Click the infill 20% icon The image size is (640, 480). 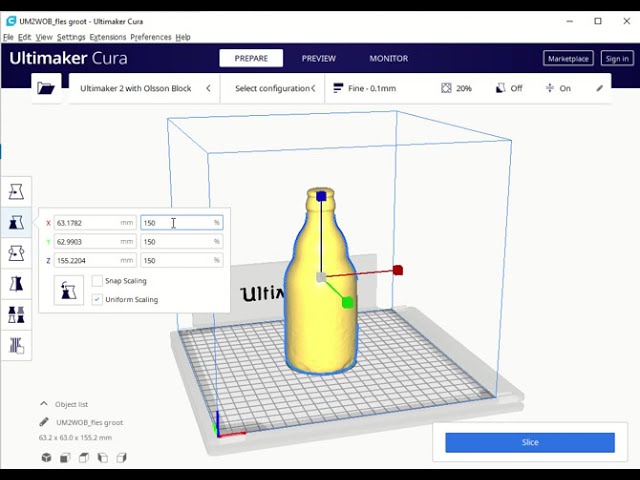pyautogui.click(x=446, y=88)
